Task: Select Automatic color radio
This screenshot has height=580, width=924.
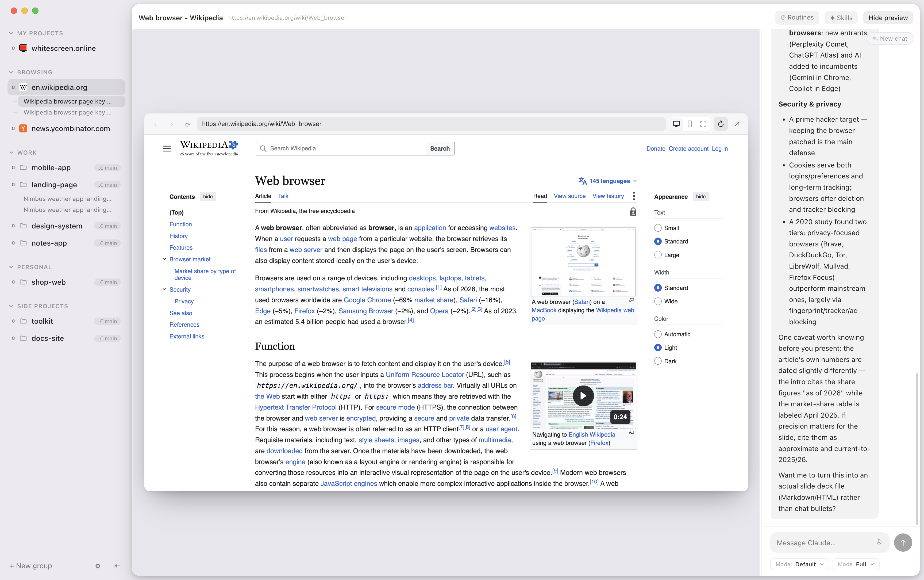Action: (658, 334)
